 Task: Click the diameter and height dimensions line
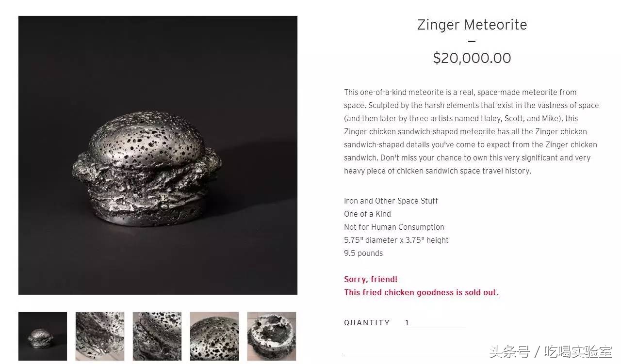pos(396,240)
